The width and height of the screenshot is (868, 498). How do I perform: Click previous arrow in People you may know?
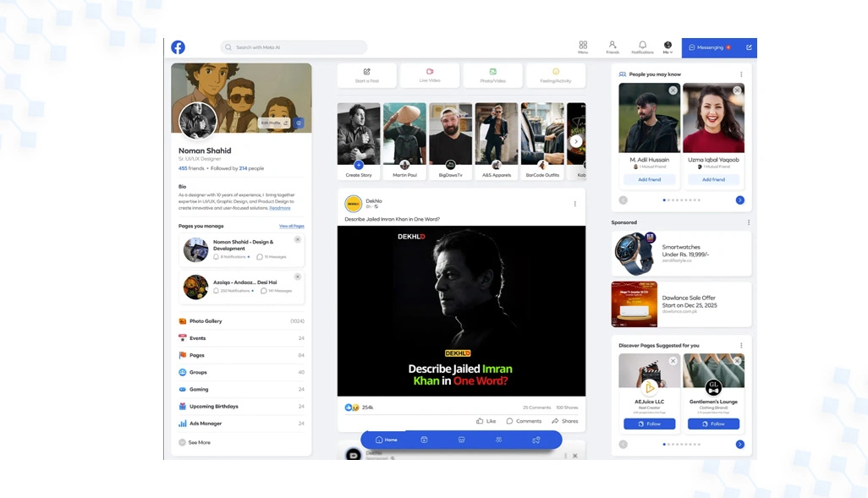tap(624, 200)
